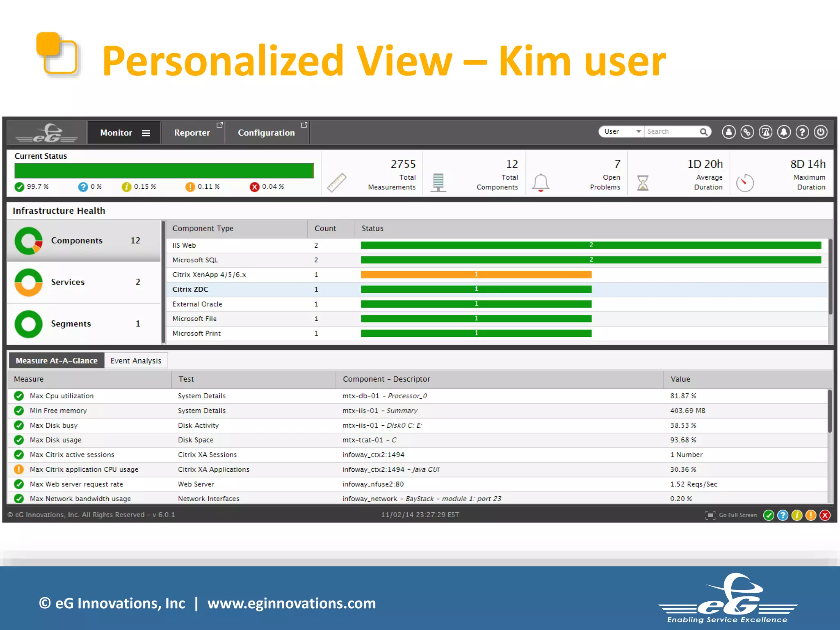This screenshot has width=840, height=630.
Task: Switch to Event Analysis tab
Action: coord(136,361)
